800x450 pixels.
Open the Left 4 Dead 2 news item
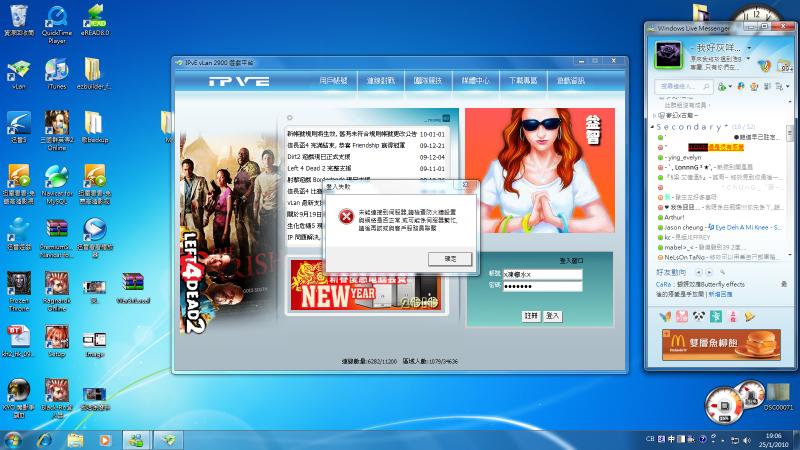[x=319, y=168]
